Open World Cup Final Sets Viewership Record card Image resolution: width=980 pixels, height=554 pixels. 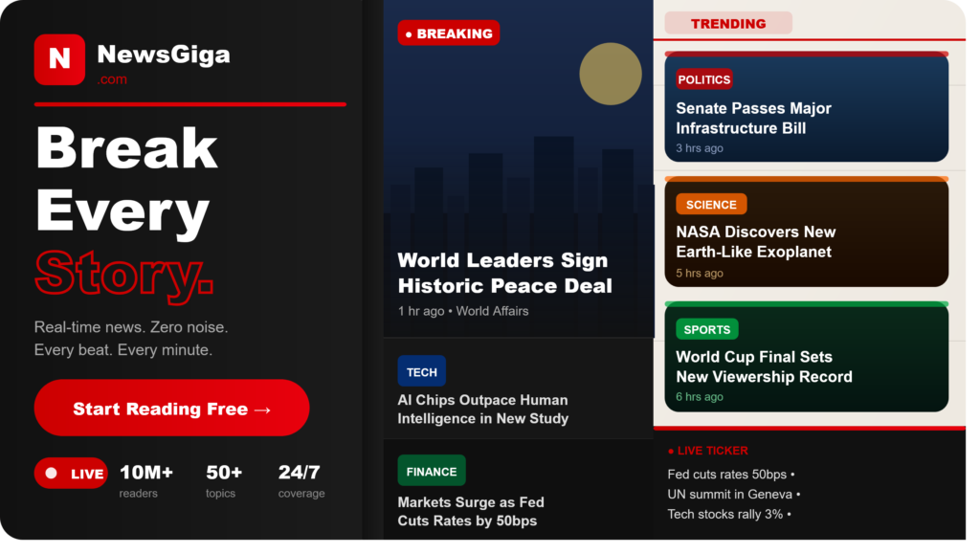(x=806, y=357)
